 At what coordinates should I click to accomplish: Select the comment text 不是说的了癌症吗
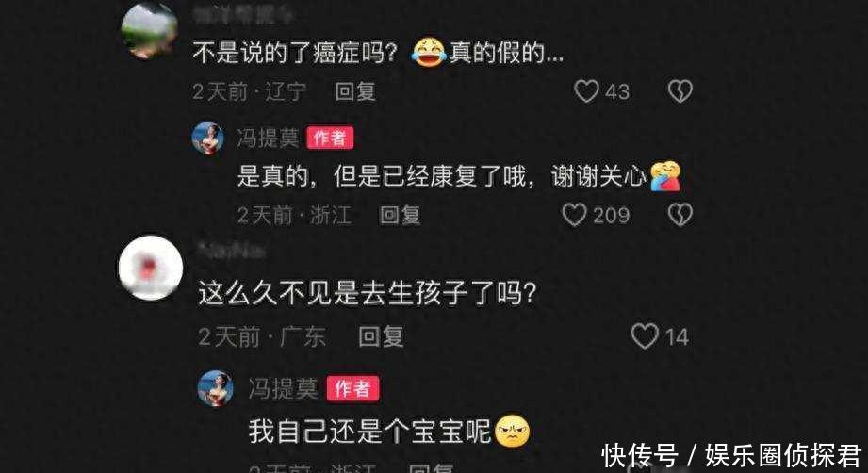[x=295, y=53]
